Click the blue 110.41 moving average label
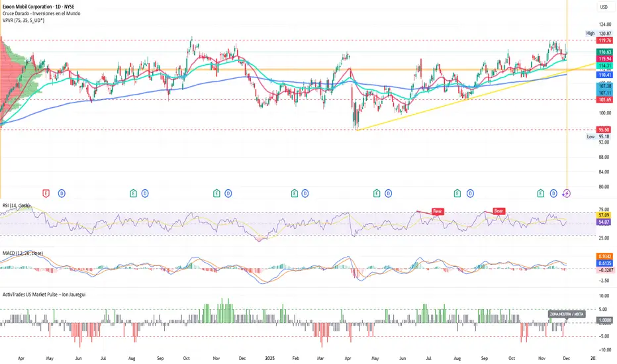617x364 pixels. (605, 75)
